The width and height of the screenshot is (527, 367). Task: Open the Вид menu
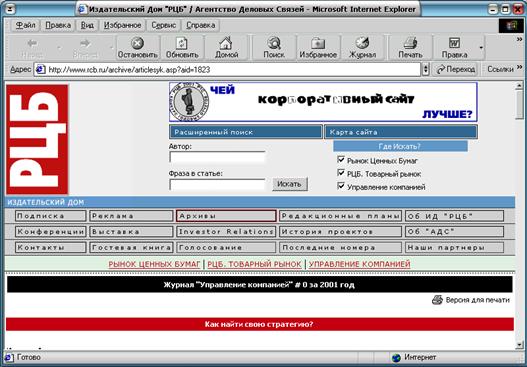(87, 25)
